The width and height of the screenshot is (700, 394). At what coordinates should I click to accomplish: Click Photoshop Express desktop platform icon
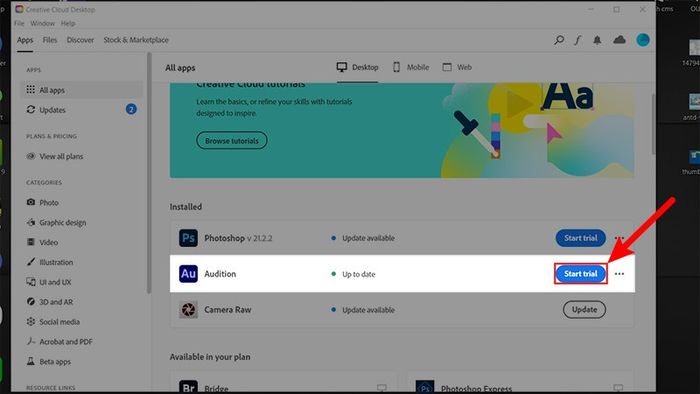point(618,388)
